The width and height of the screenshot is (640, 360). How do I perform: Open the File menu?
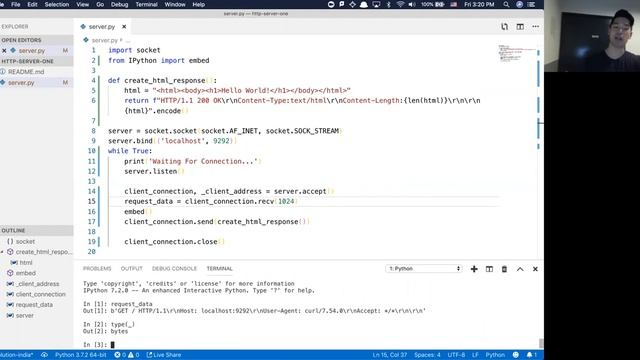click(x=16, y=4)
